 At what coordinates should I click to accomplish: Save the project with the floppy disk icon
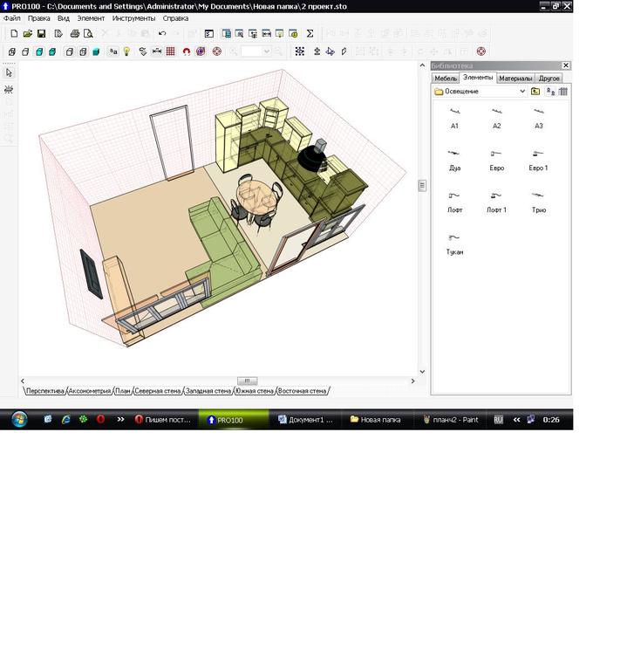41,34
